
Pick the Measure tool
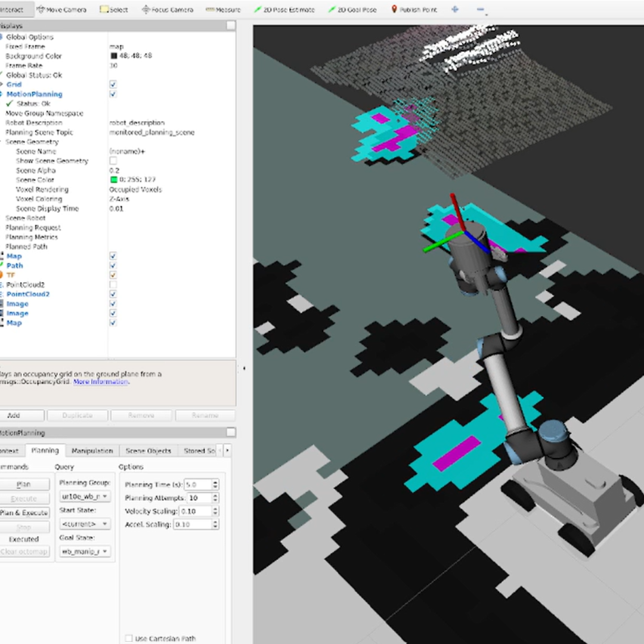pyautogui.click(x=223, y=10)
